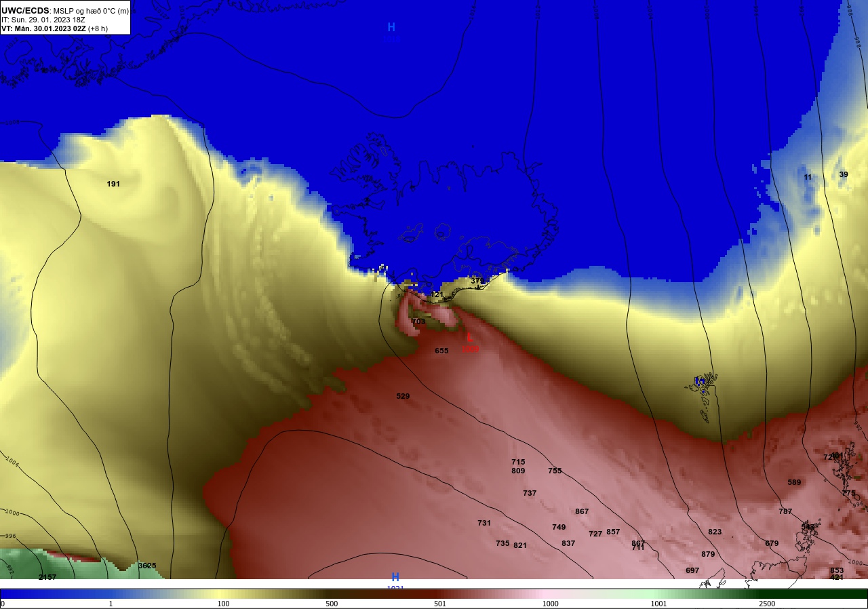Click the height value 715
Image resolution: width=868 pixels, height=609 pixels.
518,462
